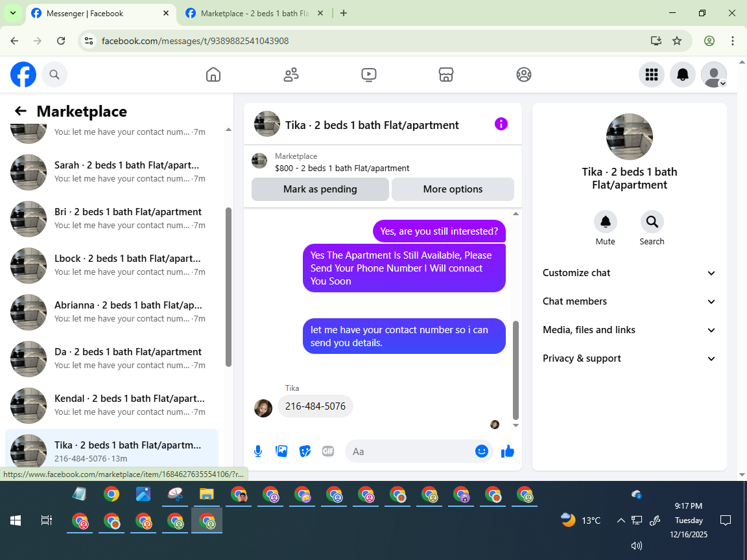Click Tika's avatar beside her message
Viewport: 747px width, 560px height.
(x=263, y=408)
